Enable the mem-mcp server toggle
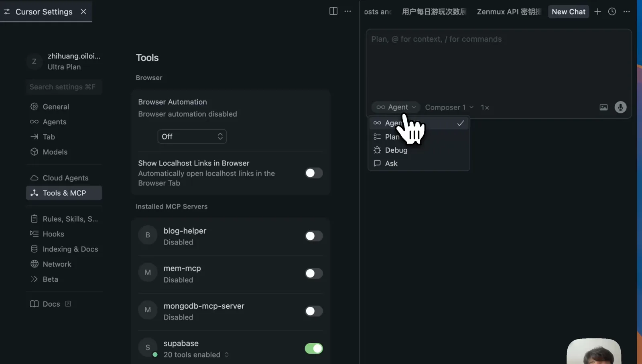The height and width of the screenshot is (364, 642). [x=314, y=273]
